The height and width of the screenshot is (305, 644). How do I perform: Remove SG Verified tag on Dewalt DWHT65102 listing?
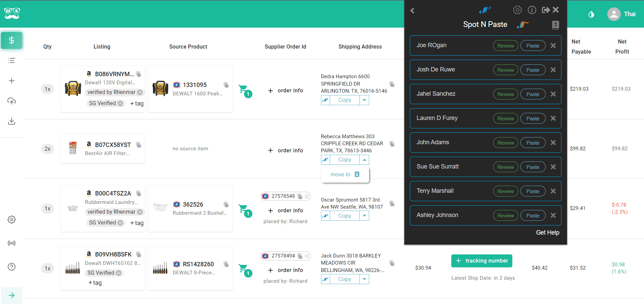(119, 273)
